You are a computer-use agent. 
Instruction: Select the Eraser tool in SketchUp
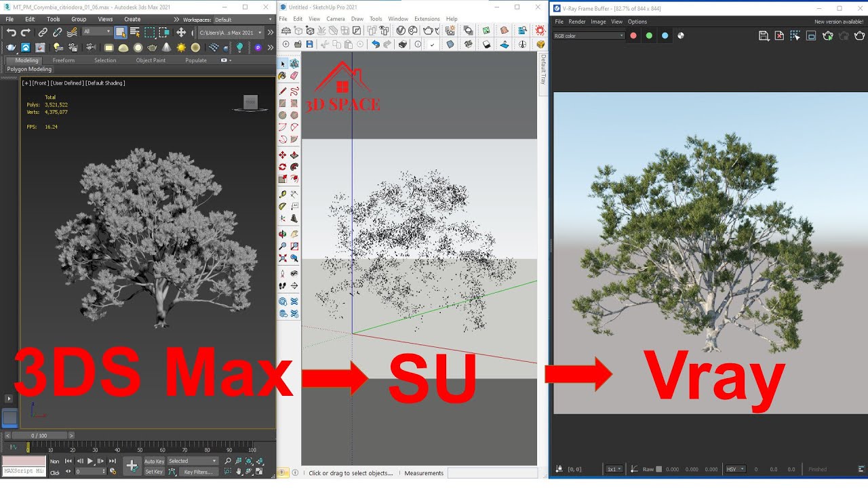click(294, 76)
